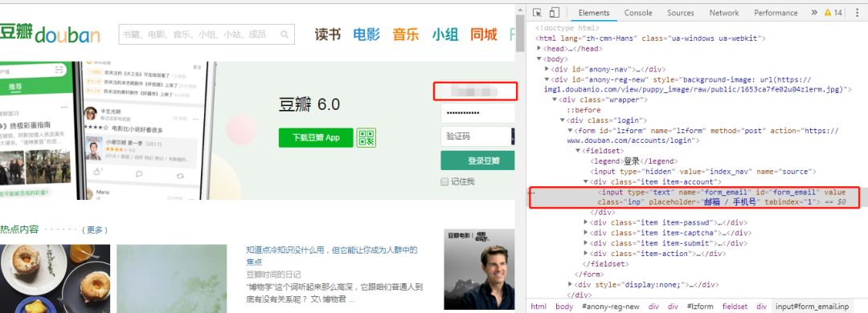This screenshot has height=313, width=868.
Task: Collapse the body element node
Action: [538, 59]
